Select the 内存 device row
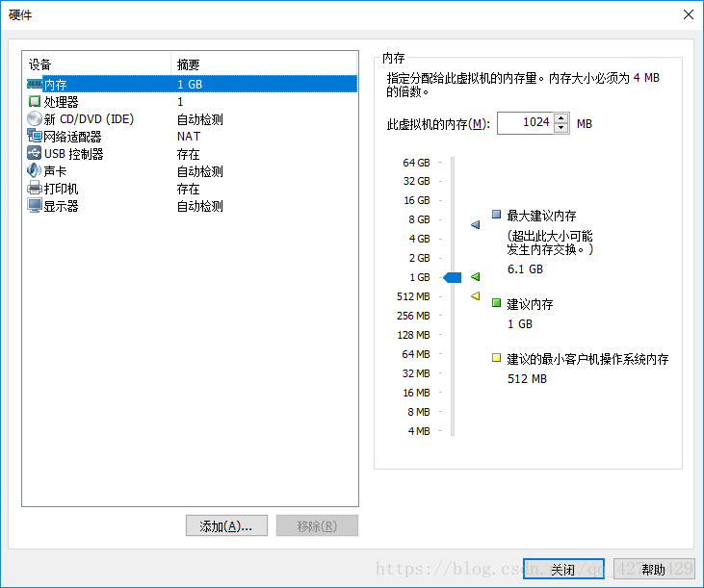 tap(192, 84)
